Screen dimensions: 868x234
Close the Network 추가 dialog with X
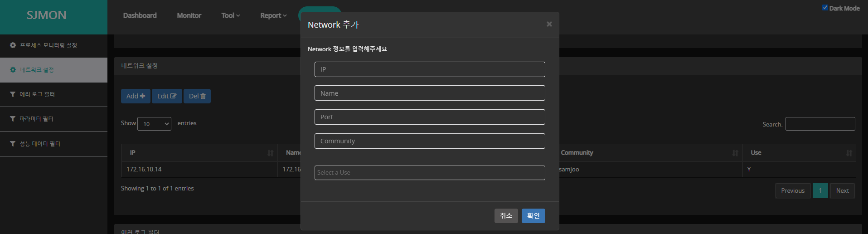[x=549, y=24]
